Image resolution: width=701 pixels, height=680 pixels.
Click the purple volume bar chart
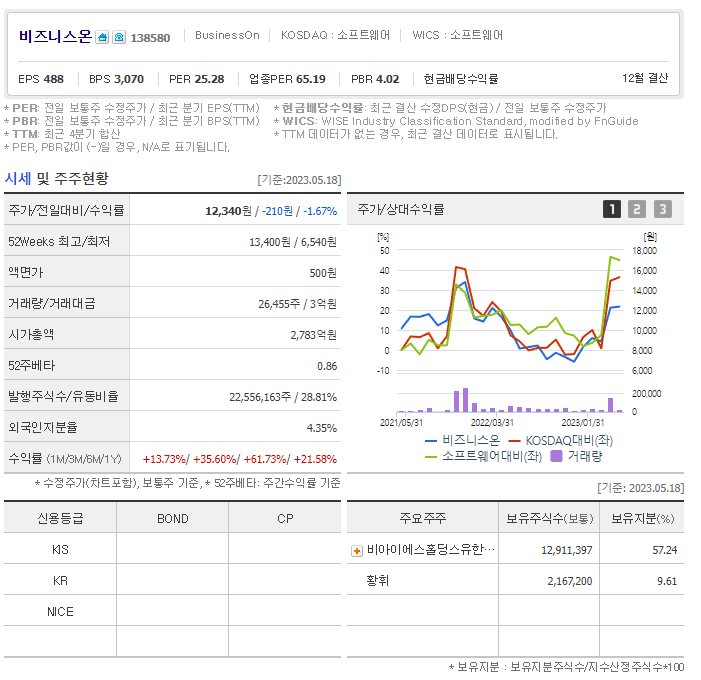coord(510,401)
